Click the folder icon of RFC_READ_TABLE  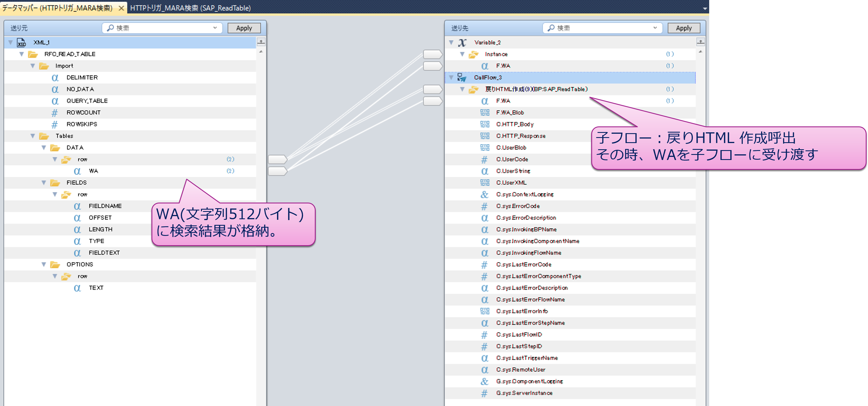tap(33, 54)
